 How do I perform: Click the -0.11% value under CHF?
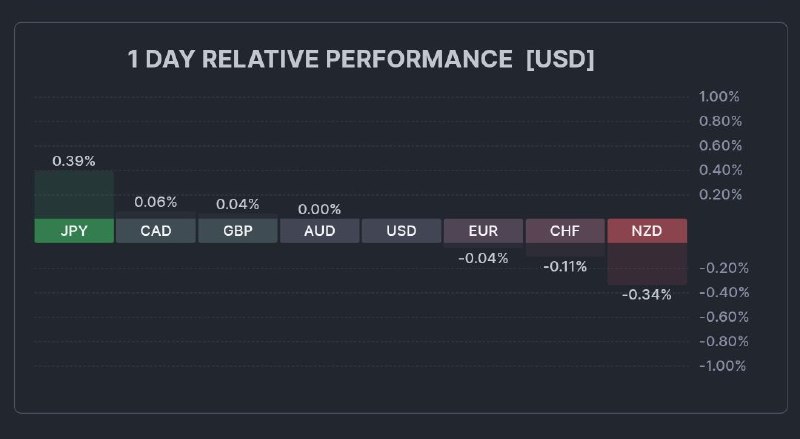[x=565, y=267]
